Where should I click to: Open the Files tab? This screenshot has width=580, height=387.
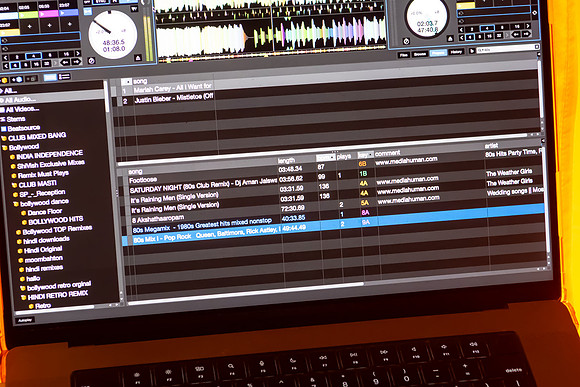point(404,55)
